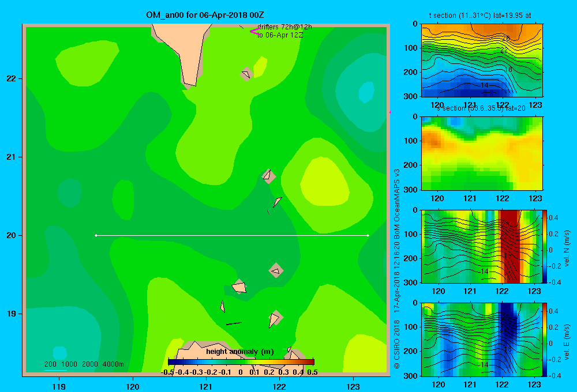The width and height of the screenshot is (577, 392).
Task: Click the right endpoint of the white section line
Action: pyautogui.click(x=368, y=235)
